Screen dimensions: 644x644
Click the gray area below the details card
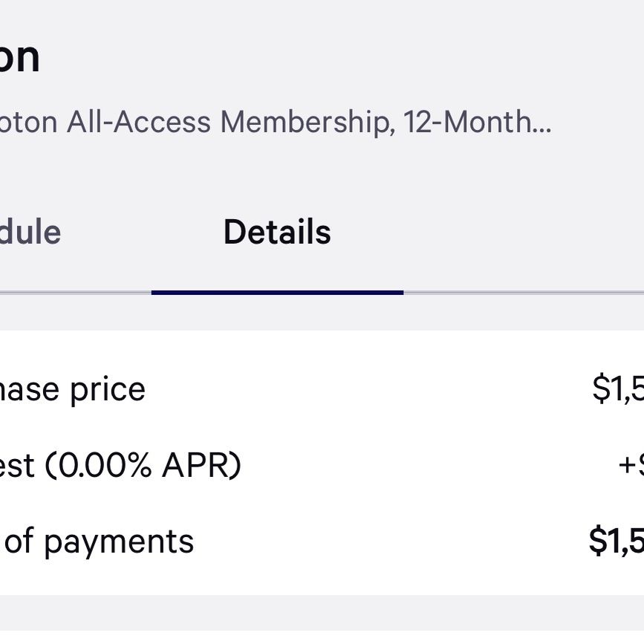(x=322, y=612)
